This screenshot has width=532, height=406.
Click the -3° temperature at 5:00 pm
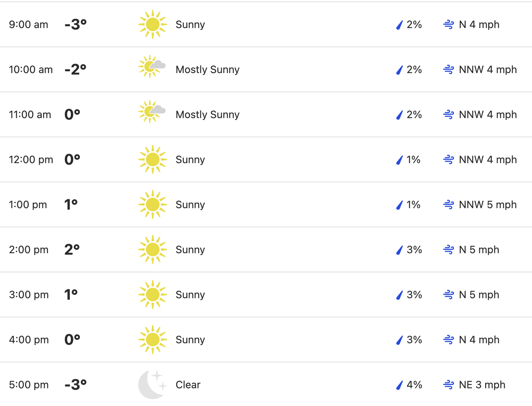pyautogui.click(x=76, y=385)
